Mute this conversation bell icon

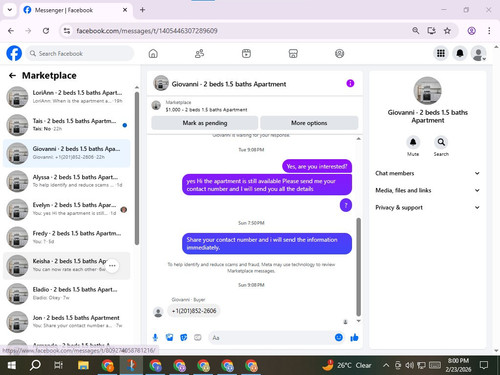click(413, 142)
